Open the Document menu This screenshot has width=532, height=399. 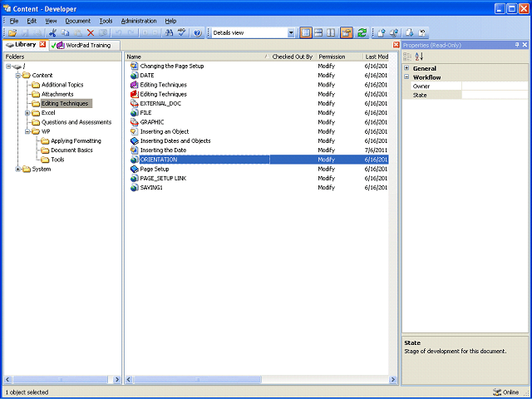coord(77,21)
